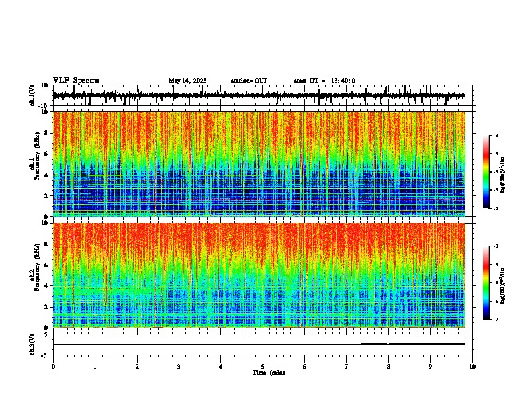This screenshot has height=411, width=532.
Task: Click time axis tick label 1
Action: point(95,367)
